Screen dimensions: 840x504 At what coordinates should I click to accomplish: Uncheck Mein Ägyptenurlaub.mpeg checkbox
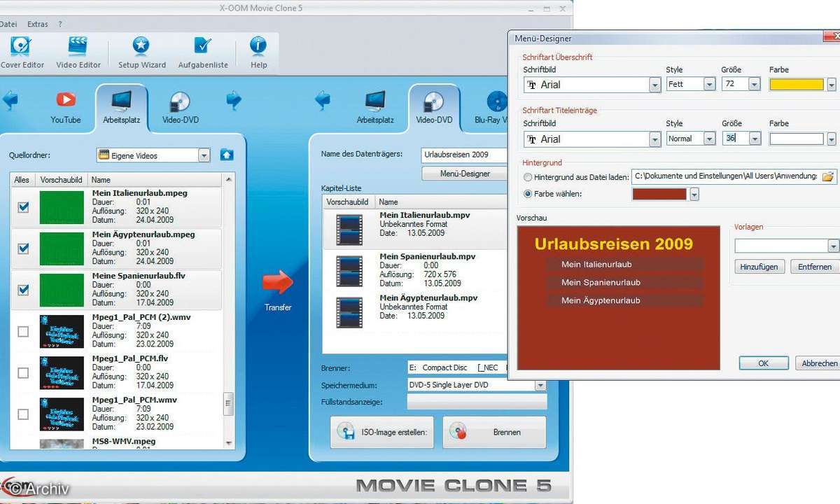coord(23,248)
